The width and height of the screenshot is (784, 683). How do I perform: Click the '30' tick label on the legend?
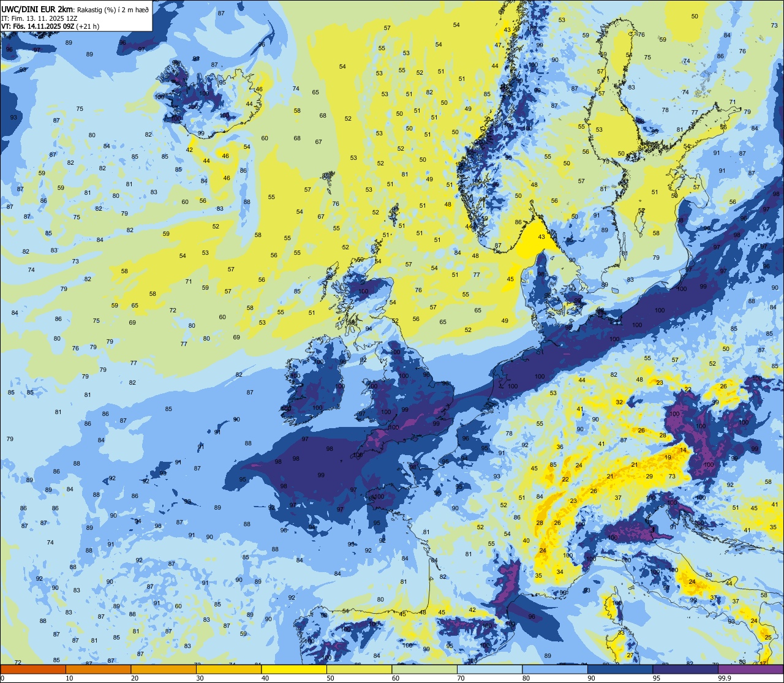click(x=200, y=678)
